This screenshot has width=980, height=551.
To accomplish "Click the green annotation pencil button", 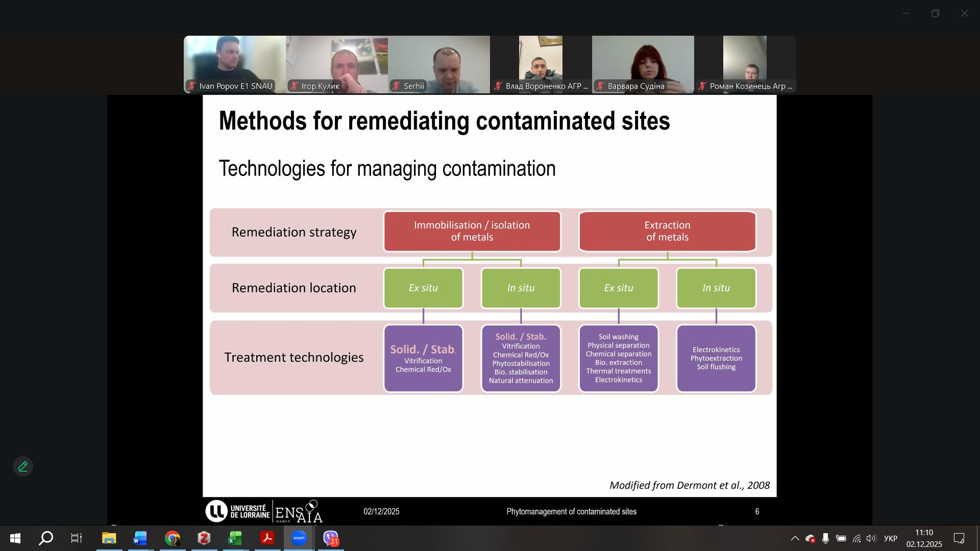I will point(23,466).
